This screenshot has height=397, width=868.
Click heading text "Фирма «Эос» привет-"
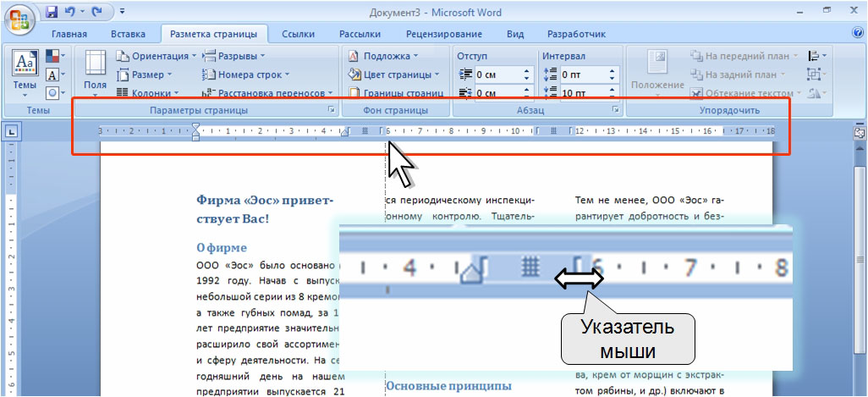[265, 200]
